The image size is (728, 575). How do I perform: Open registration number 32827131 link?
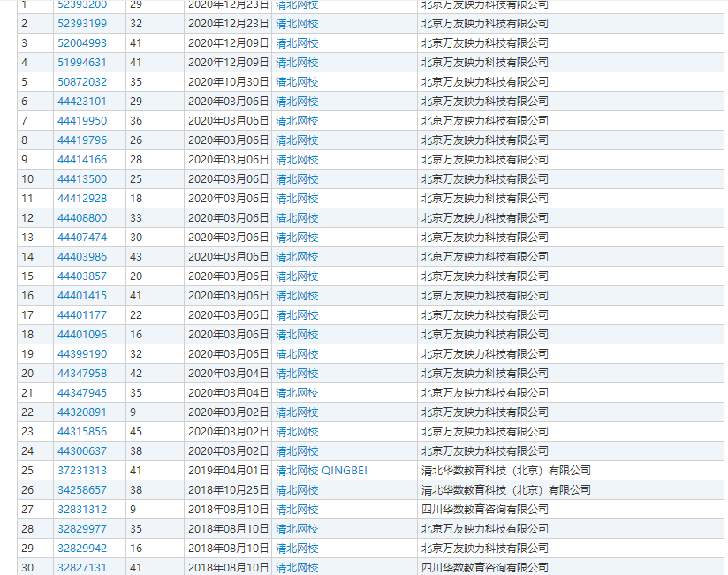pyautogui.click(x=82, y=568)
